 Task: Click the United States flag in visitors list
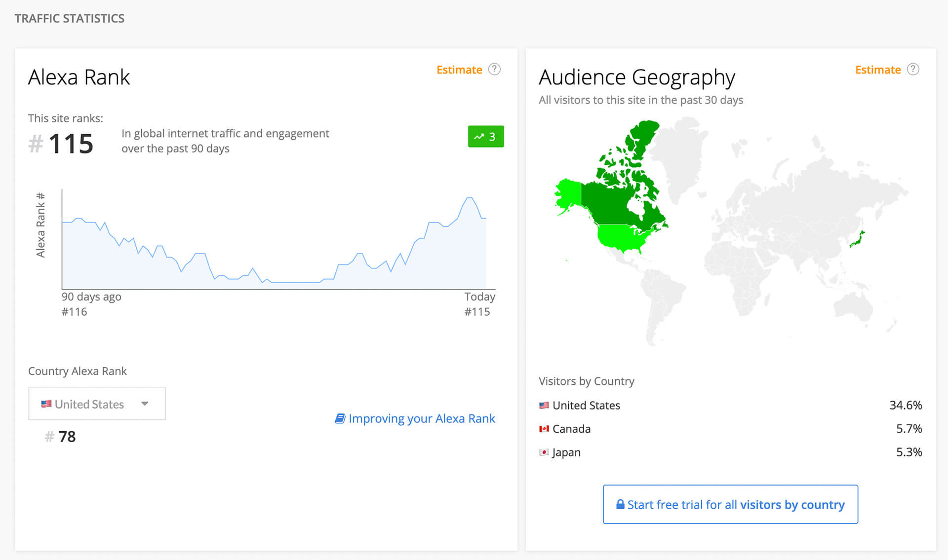tap(544, 406)
